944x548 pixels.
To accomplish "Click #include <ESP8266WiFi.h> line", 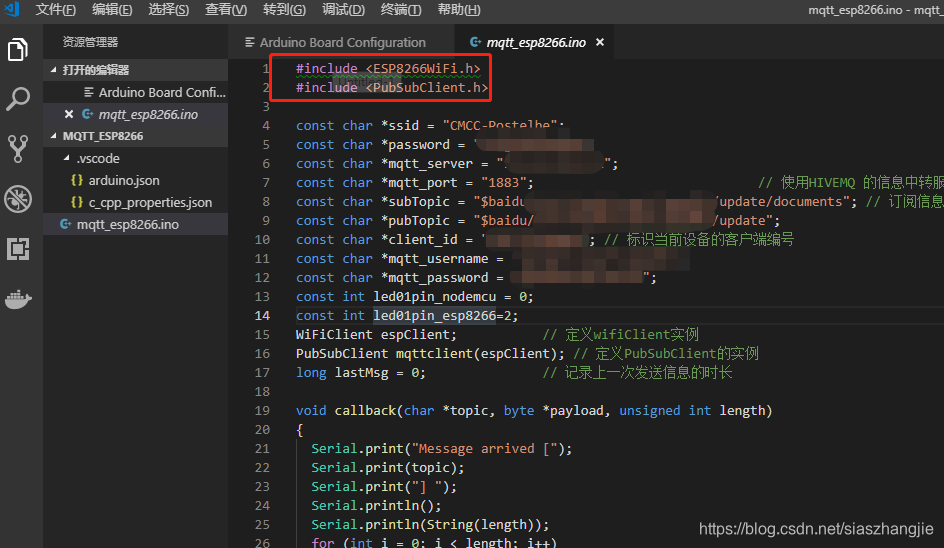I will [388, 69].
